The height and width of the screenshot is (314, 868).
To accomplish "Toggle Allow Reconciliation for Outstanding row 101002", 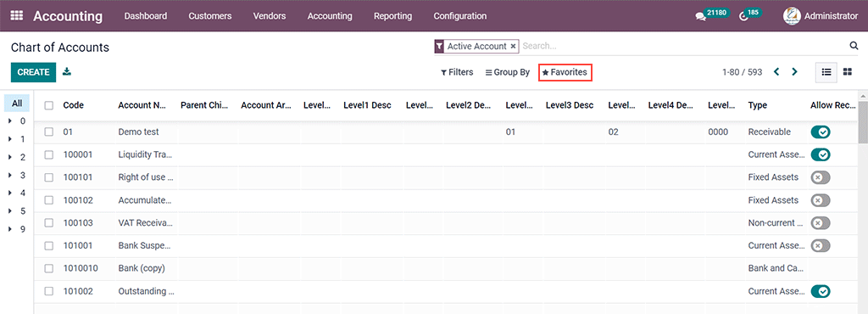I will click(821, 291).
